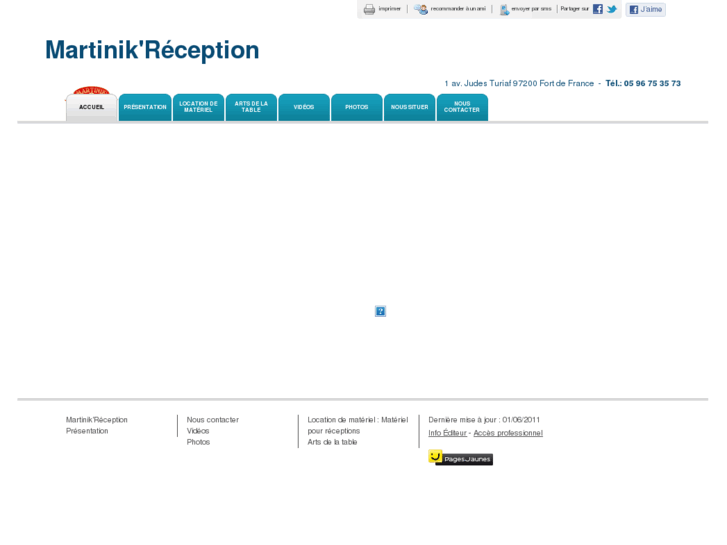Click 'recommander à un ami' link
This screenshot has width=727, height=545.
click(x=458, y=9)
